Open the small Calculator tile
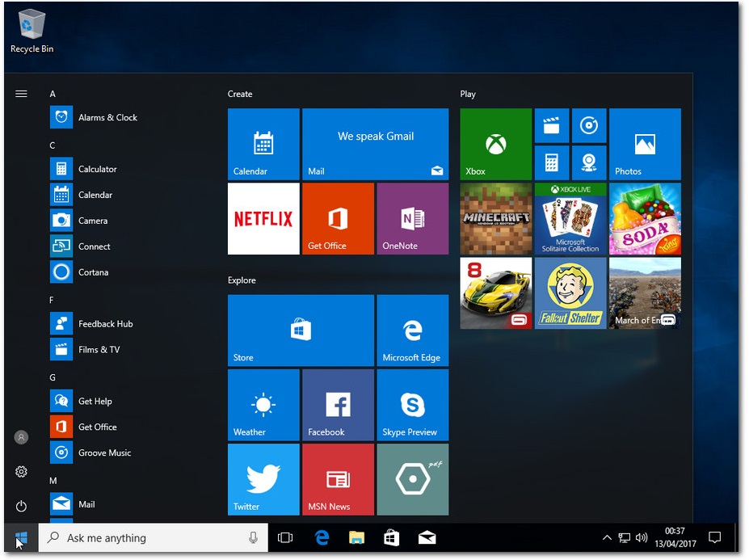The width and height of the screenshot is (749, 560). (x=552, y=163)
